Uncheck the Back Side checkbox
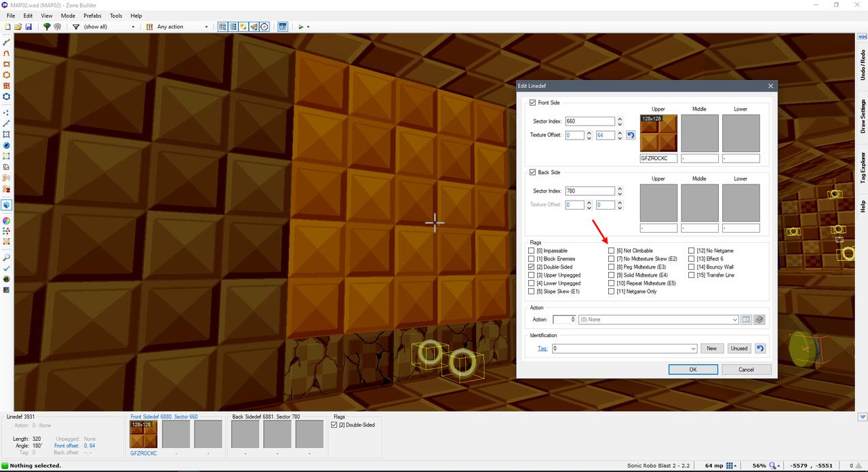Viewport: 868px width, 472px height. pyautogui.click(x=532, y=172)
